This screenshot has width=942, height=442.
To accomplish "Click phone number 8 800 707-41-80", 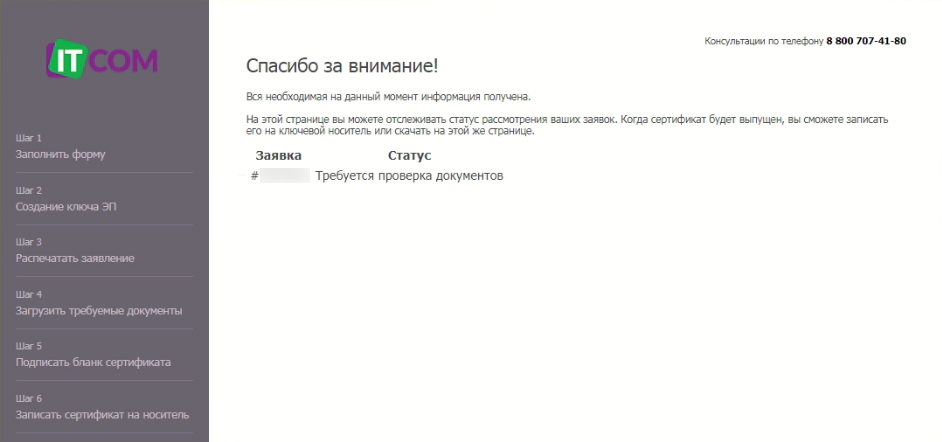I will (x=866, y=41).
